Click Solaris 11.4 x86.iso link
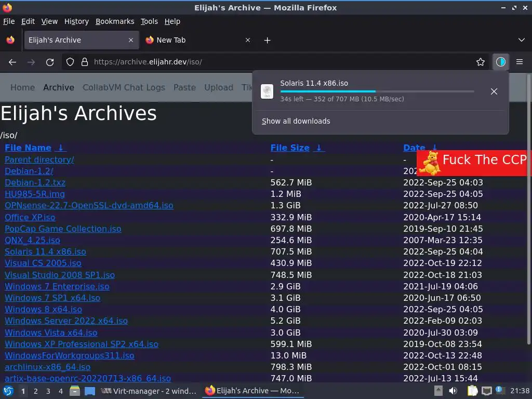Image resolution: width=532 pixels, height=399 pixels. point(45,252)
